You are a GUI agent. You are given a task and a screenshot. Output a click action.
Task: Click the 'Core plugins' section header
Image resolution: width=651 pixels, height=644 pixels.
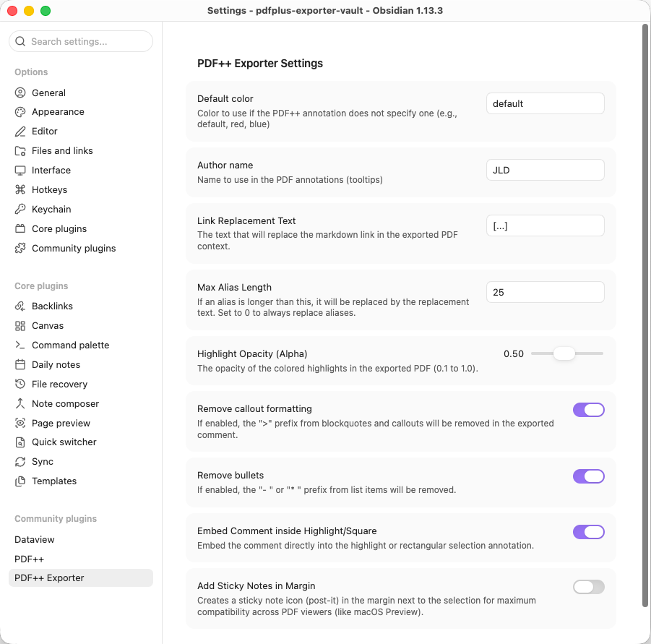coord(41,286)
